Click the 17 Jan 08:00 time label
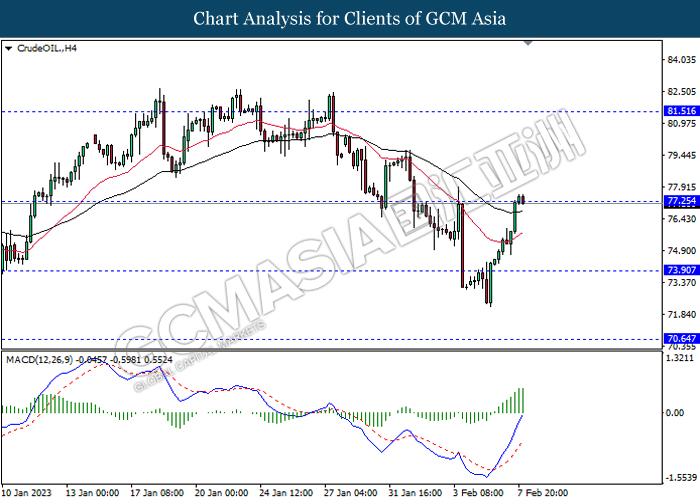Viewport: 700px width, 500px height. tap(157, 493)
